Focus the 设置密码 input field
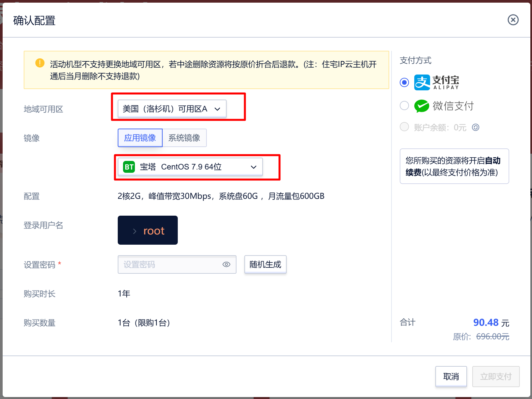The image size is (532, 399). pos(170,264)
